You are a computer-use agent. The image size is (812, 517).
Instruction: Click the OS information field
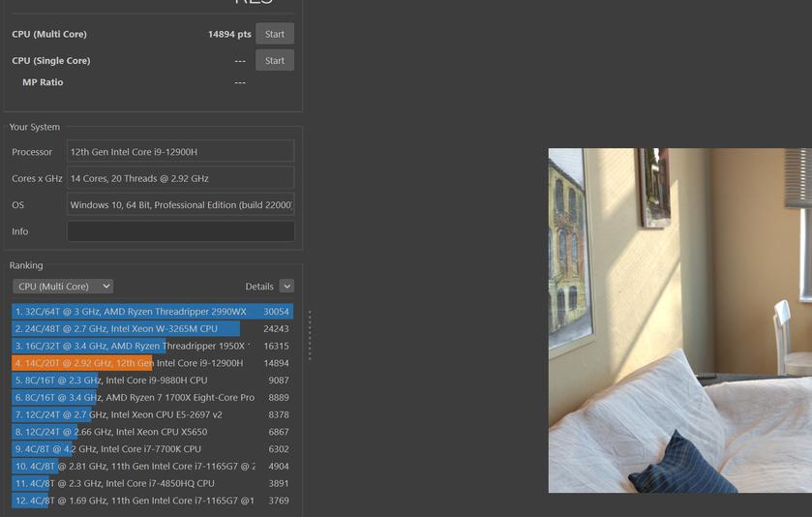[180, 204]
